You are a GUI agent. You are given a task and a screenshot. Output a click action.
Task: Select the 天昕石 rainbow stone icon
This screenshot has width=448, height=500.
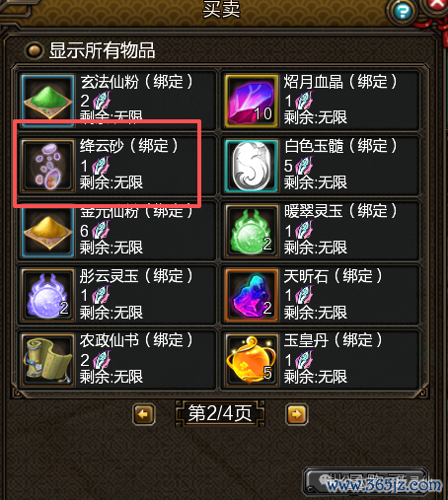pos(252,295)
